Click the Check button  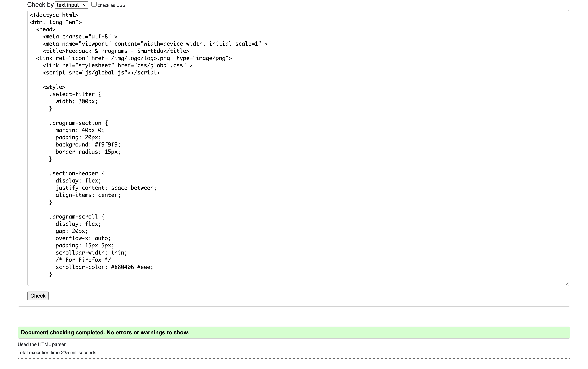coord(38,296)
